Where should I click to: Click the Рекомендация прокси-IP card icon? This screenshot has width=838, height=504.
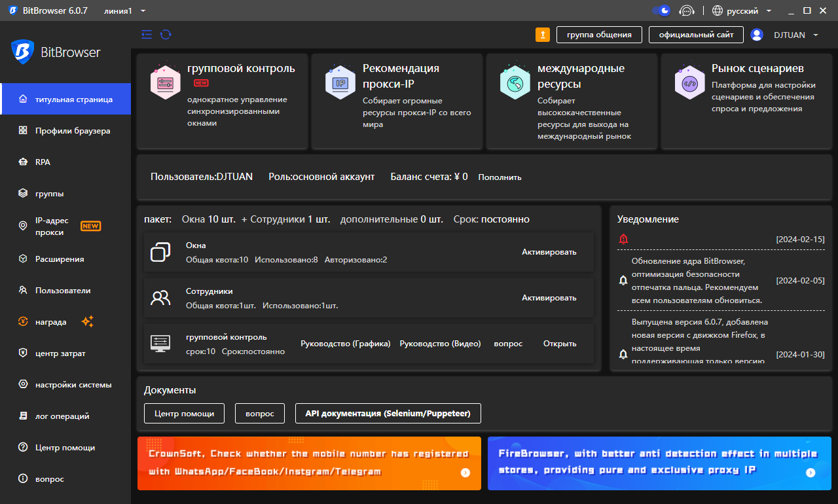tap(340, 82)
